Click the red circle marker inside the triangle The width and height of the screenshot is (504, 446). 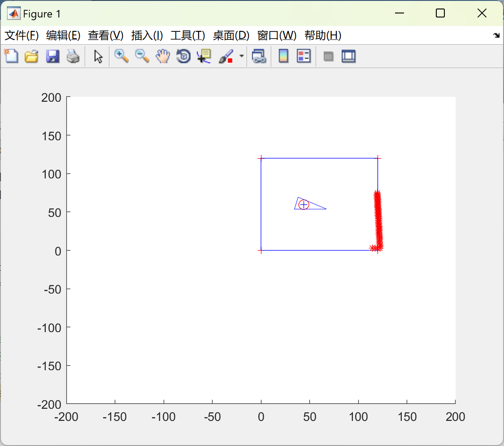(x=304, y=204)
